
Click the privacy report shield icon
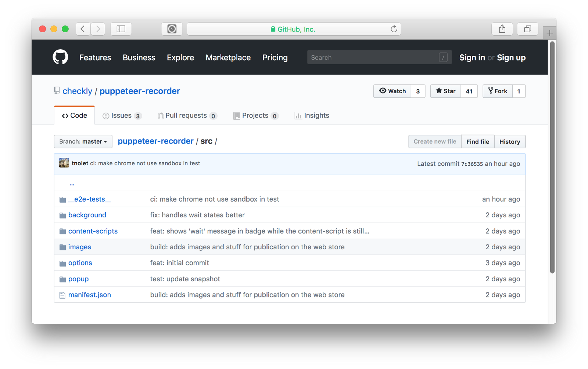point(172,29)
